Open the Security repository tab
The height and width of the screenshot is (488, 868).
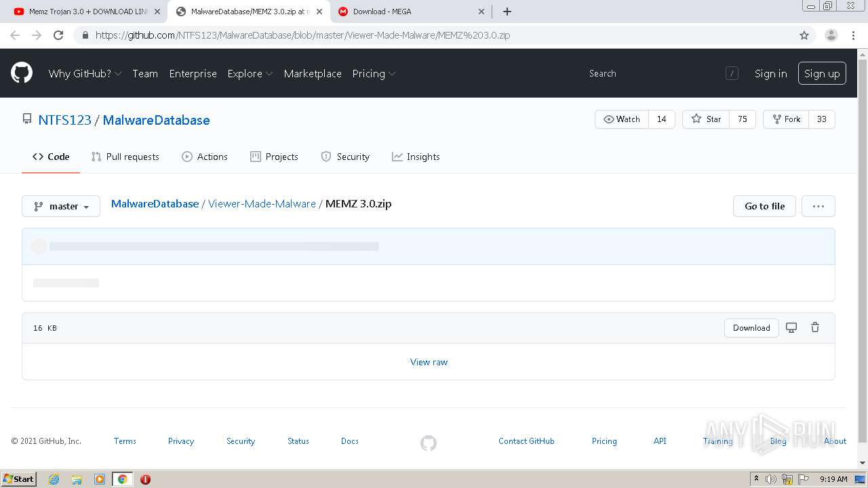tap(345, 157)
